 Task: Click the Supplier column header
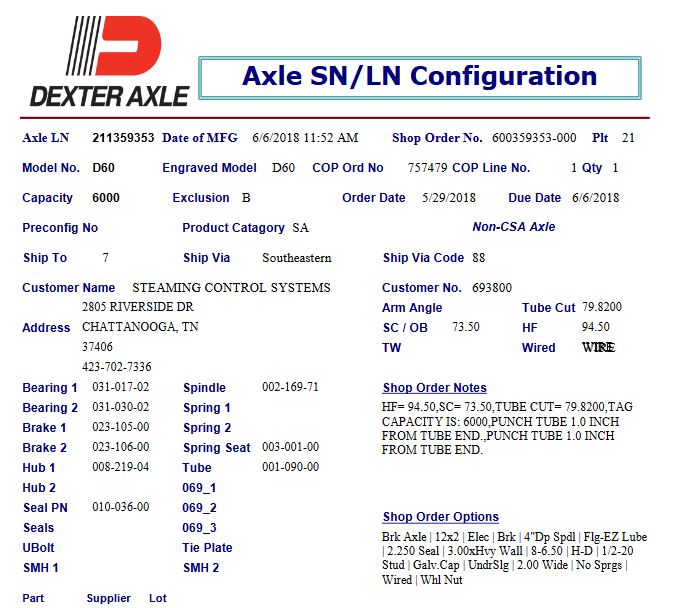pyautogui.click(x=108, y=598)
